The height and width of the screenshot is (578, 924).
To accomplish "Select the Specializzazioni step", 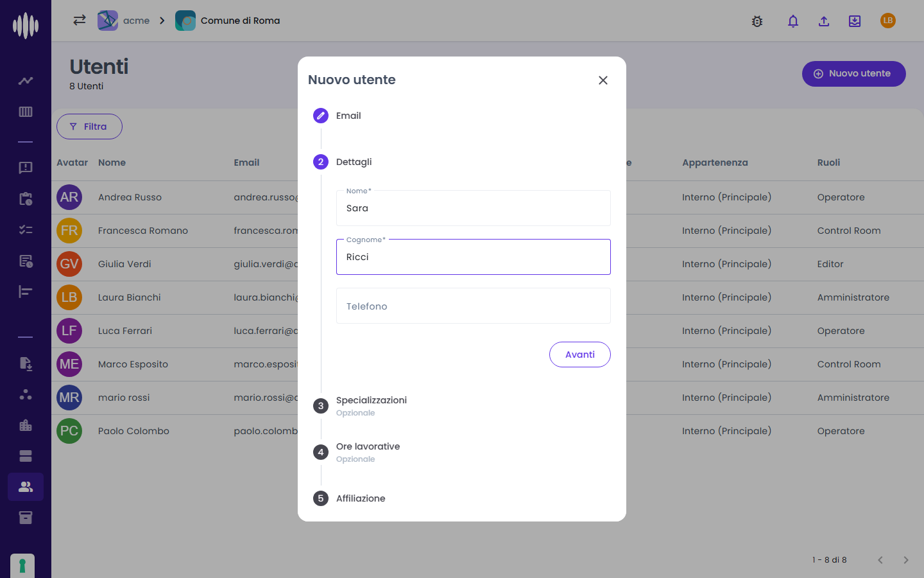I will [x=360, y=406].
